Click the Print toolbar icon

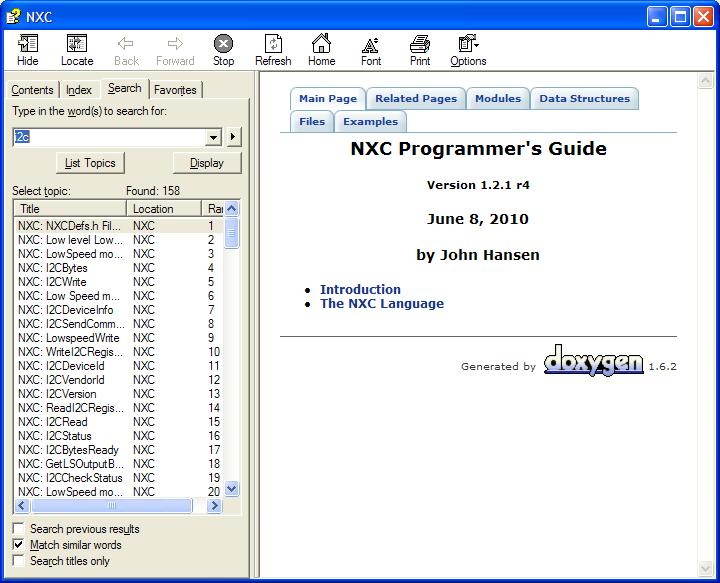pos(420,44)
